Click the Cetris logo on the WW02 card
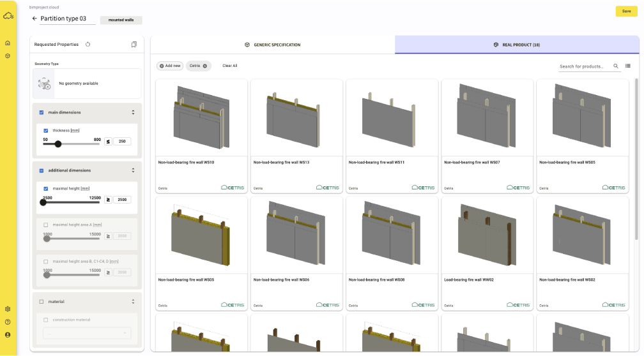 518,305
